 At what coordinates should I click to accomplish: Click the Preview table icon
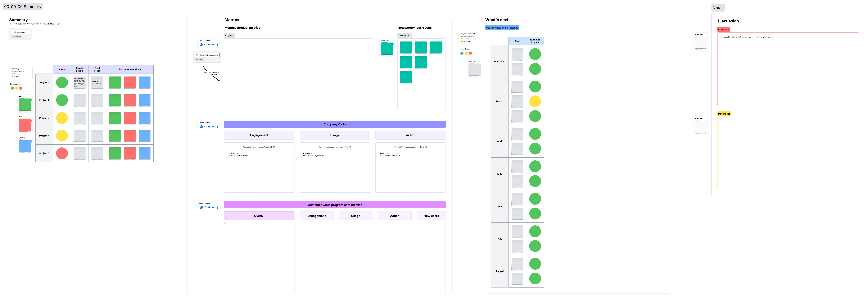point(197,59)
